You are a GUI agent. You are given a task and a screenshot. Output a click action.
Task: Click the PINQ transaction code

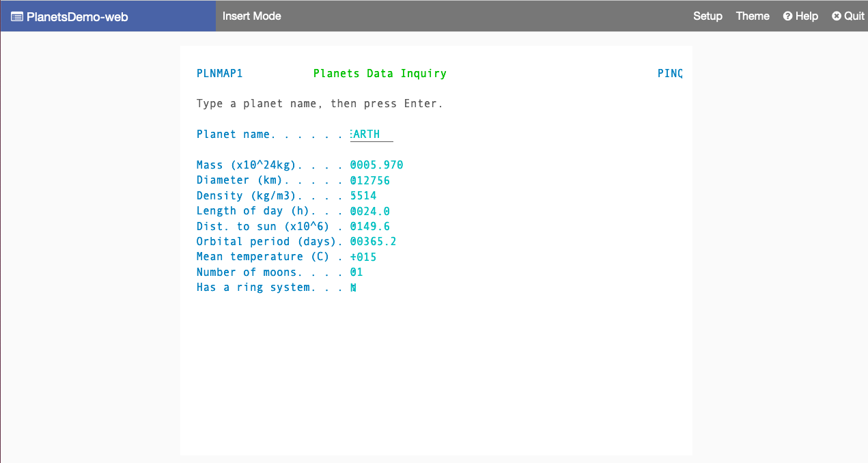coord(670,74)
